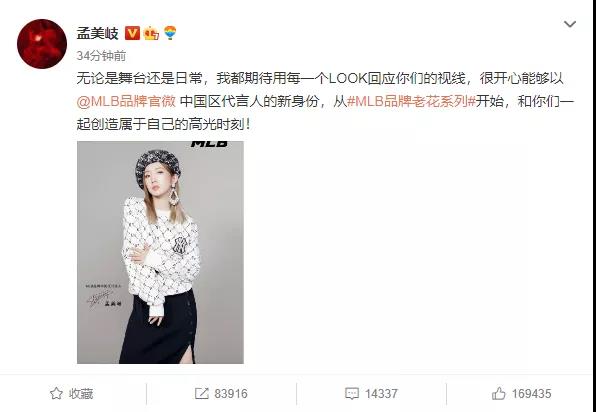Open the 孟美岐 username profile link
The height and width of the screenshot is (412, 596).
98,33
